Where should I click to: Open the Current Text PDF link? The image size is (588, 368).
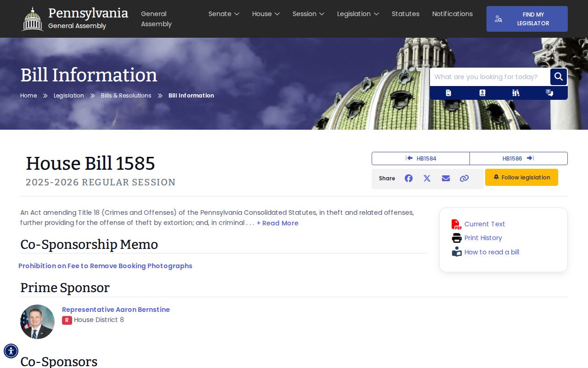(x=485, y=224)
